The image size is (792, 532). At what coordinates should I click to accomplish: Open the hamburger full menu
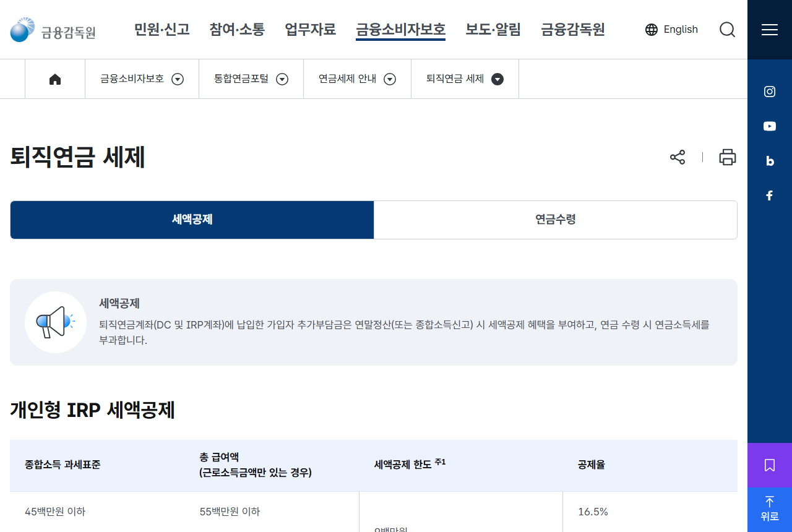tap(770, 30)
